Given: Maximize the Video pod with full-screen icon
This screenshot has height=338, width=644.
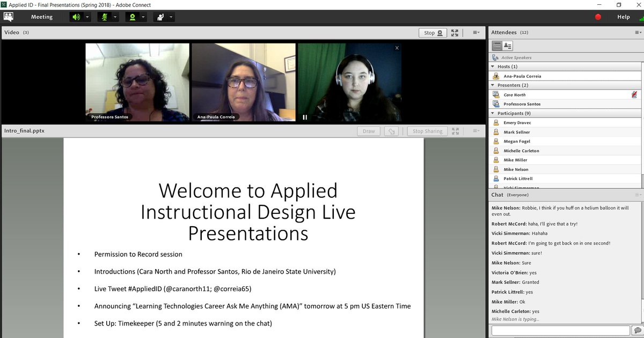Looking at the screenshot, I should pyautogui.click(x=455, y=33).
